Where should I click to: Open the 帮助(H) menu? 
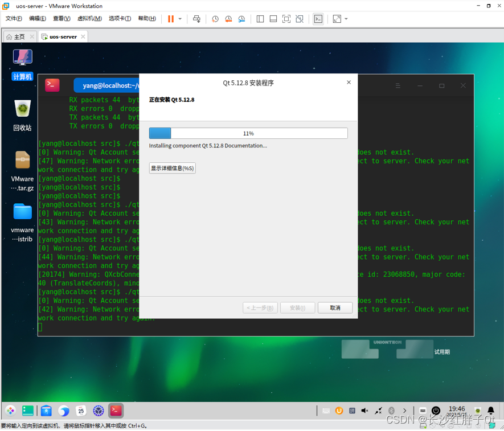(147, 19)
